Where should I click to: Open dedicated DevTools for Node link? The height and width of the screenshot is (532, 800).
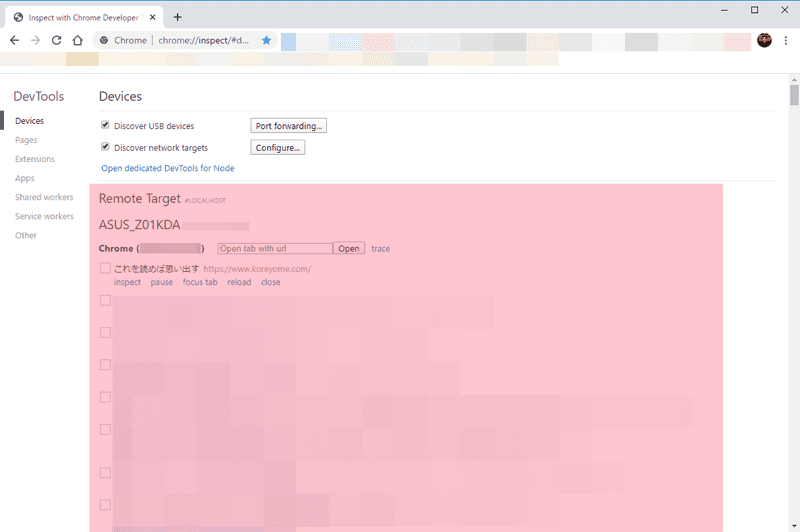point(168,168)
